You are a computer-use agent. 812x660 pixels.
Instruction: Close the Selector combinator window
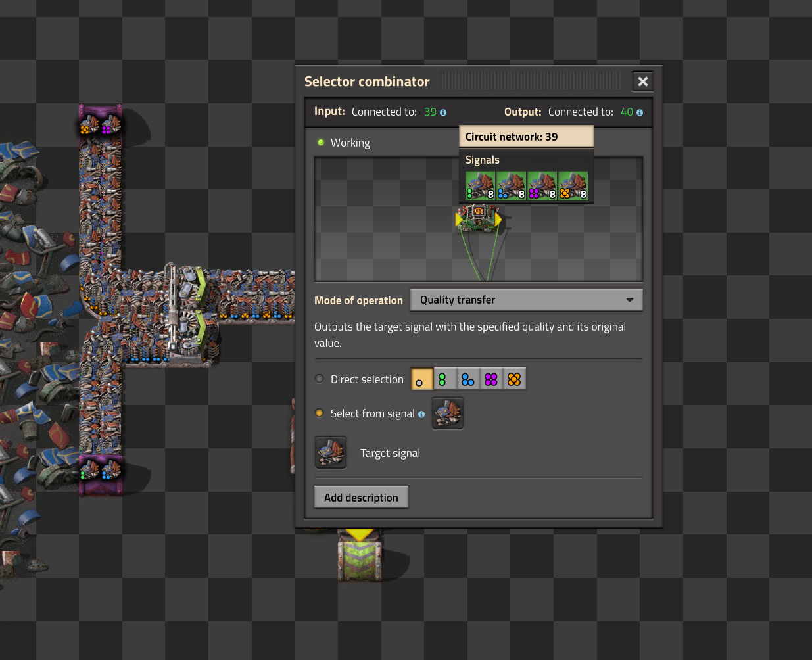[642, 82]
